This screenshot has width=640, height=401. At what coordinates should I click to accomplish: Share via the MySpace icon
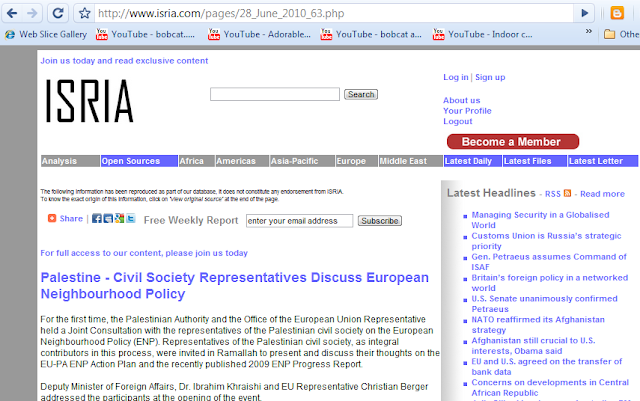click(108, 218)
